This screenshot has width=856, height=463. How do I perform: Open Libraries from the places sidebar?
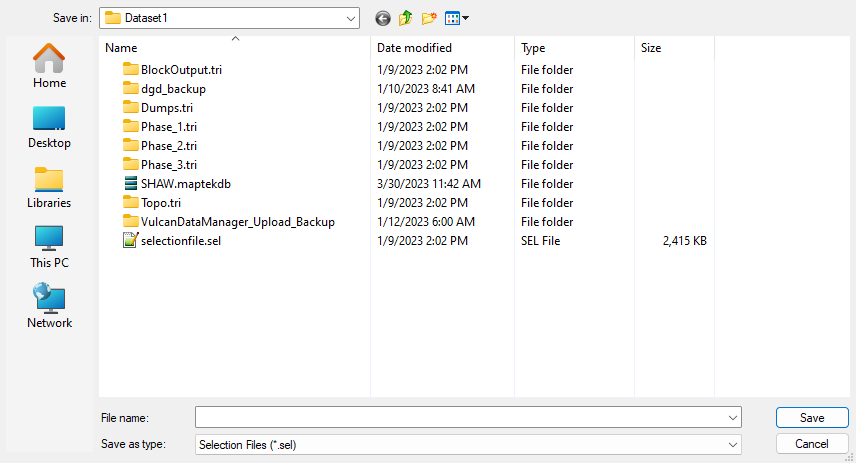pos(50,187)
